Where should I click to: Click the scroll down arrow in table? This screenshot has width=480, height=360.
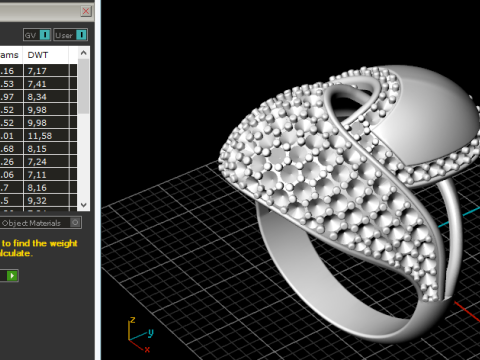(84, 205)
